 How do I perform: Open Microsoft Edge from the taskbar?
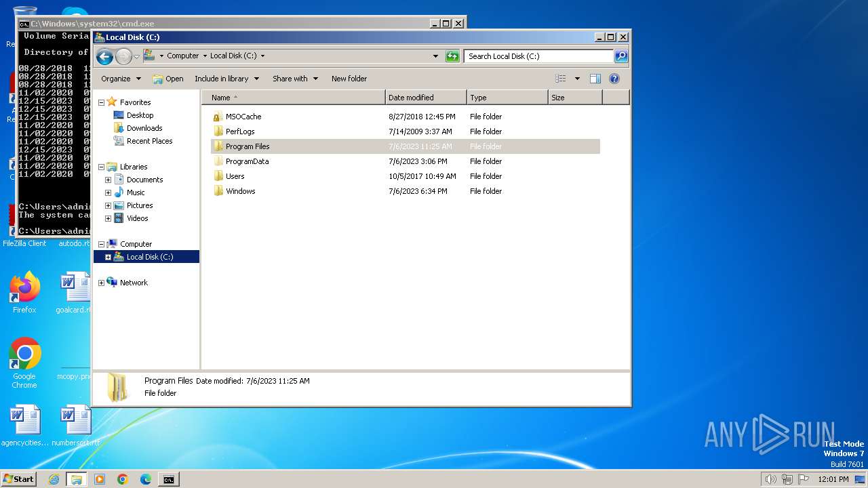146,479
